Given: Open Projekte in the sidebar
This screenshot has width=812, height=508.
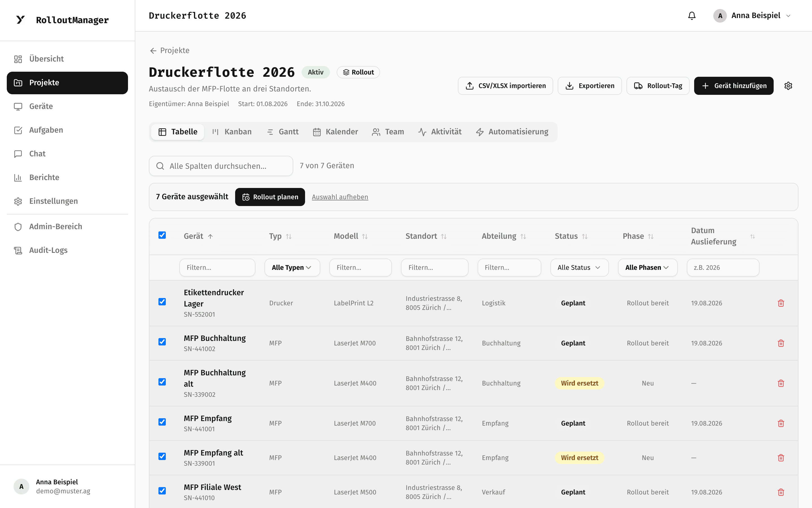Looking at the screenshot, I should (x=67, y=83).
